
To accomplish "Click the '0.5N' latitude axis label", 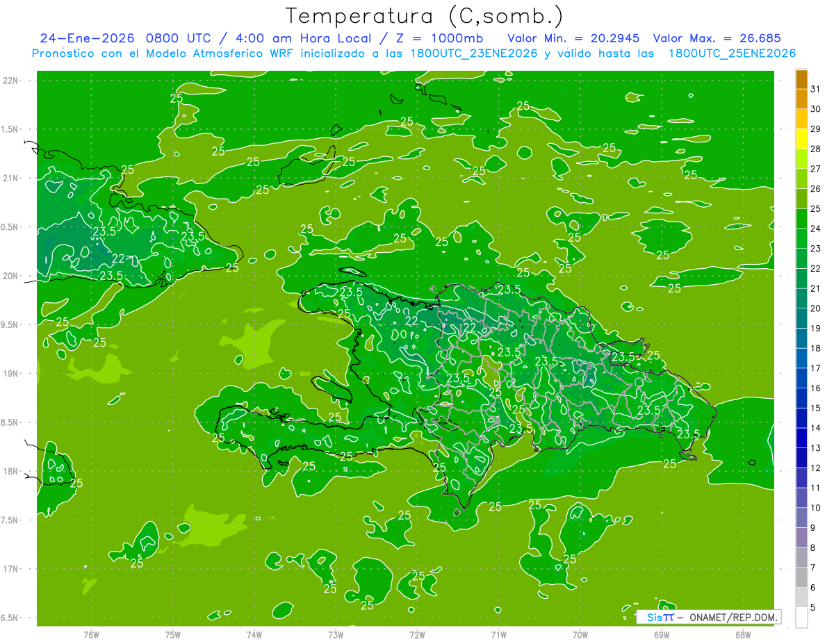I will tap(10, 227).
